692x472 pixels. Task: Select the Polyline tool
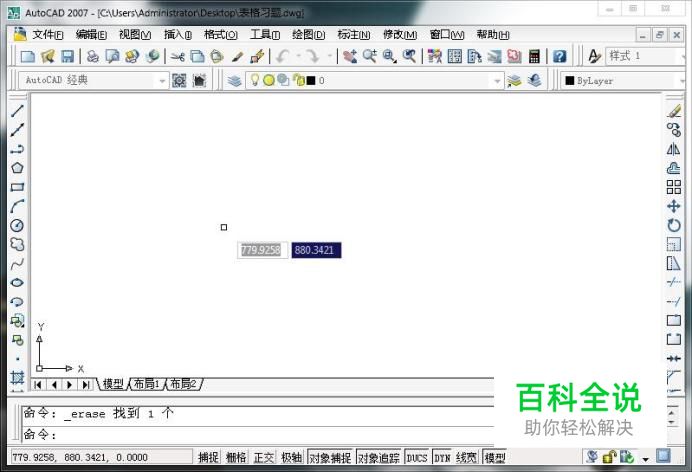point(17,149)
